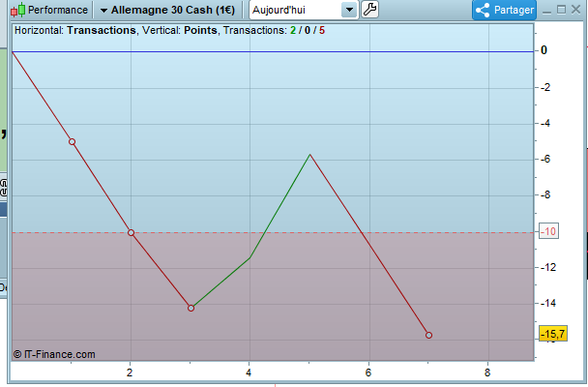This screenshot has width=588, height=387.
Task: Click the Vertical: Points label
Action: pyautogui.click(x=180, y=30)
